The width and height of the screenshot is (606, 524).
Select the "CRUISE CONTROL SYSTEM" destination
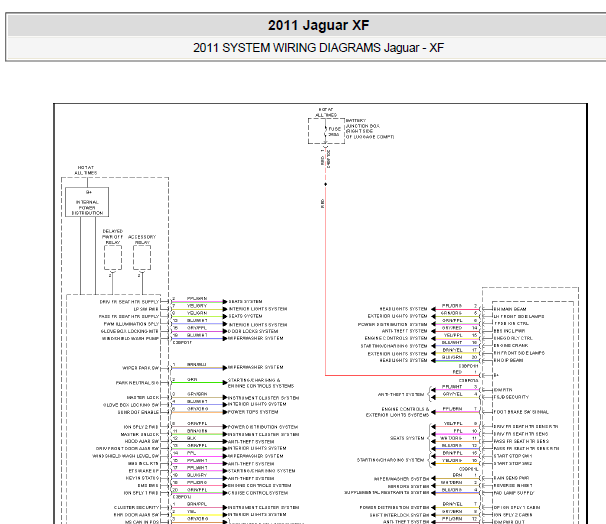[258, 493]
